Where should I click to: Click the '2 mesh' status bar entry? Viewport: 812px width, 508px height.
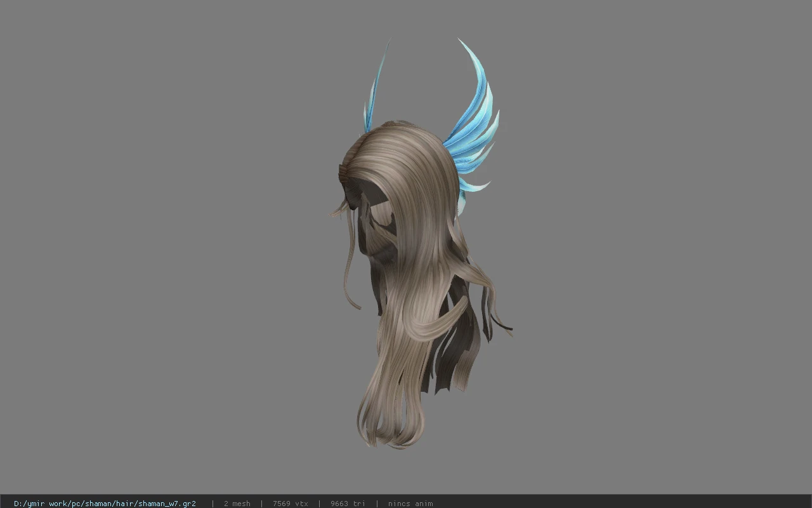[237, 504]
